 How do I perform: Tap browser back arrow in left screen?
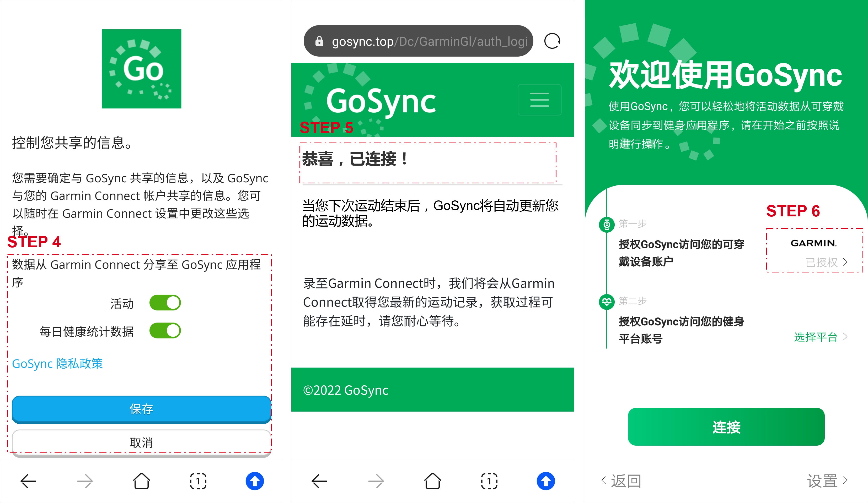(28, 481)
